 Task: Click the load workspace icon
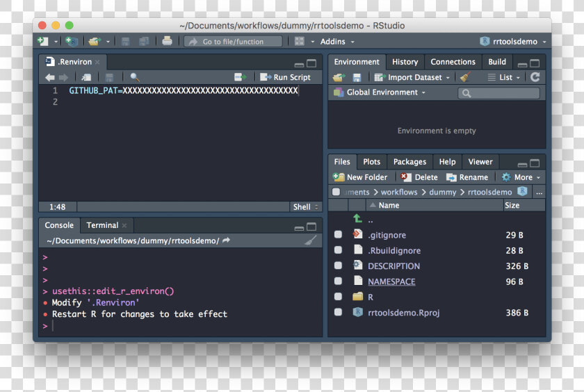[339, 77]
